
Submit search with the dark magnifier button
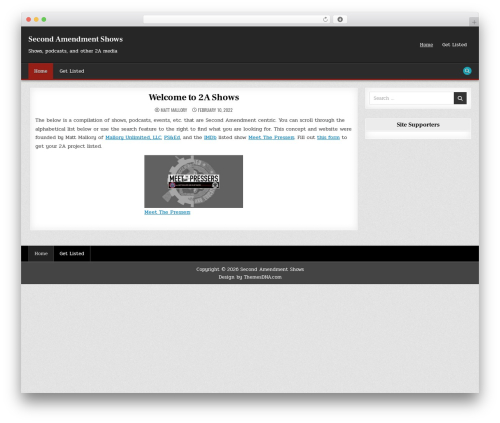pyautogui.click(x=460, y=98)
